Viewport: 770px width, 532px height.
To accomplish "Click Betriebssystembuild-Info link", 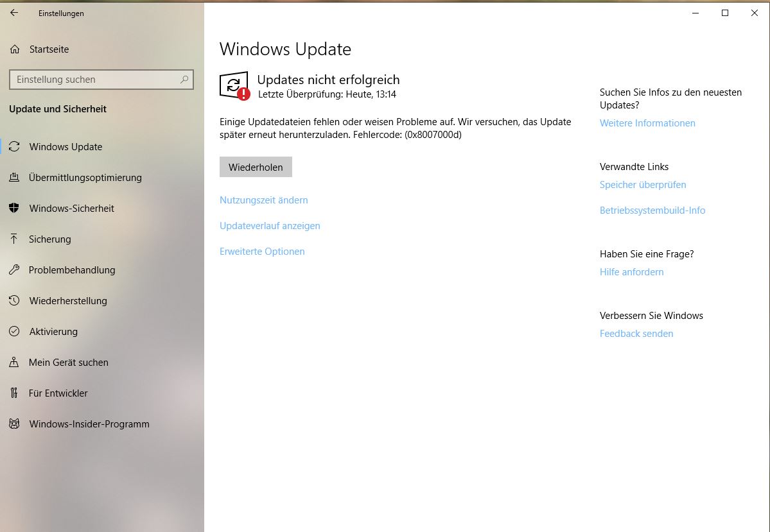I will click(652, 210).
